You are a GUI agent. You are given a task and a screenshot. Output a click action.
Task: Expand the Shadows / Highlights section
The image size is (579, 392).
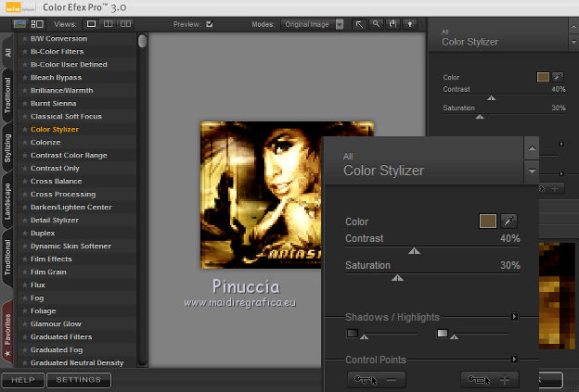click(x=515, y=317)
